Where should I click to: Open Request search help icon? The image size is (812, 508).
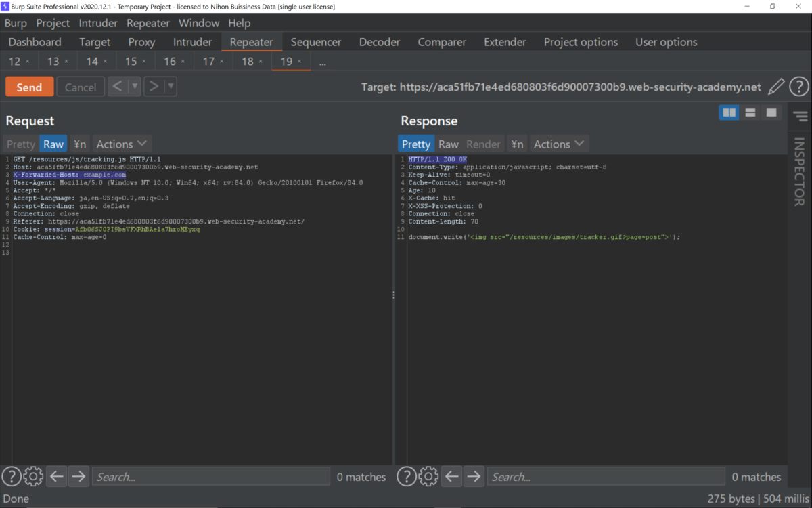[x=12, y=477]
